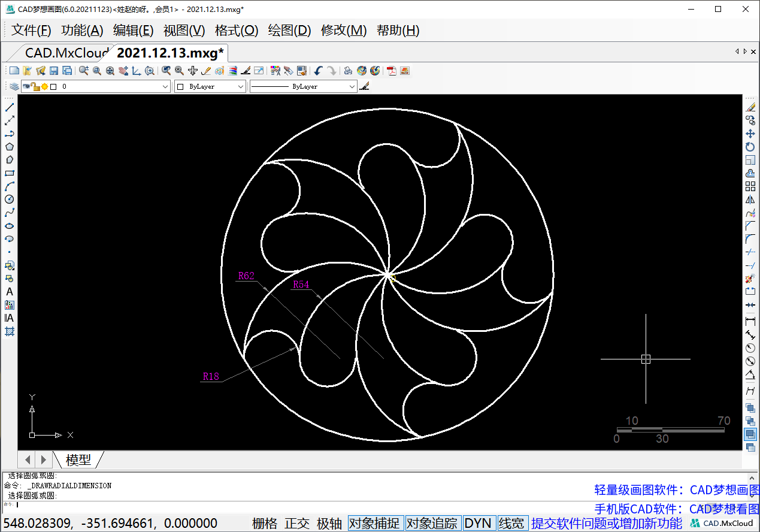Screen dimensions: 760x532
Task: Activate the Move tool
Action: (750, 134)
